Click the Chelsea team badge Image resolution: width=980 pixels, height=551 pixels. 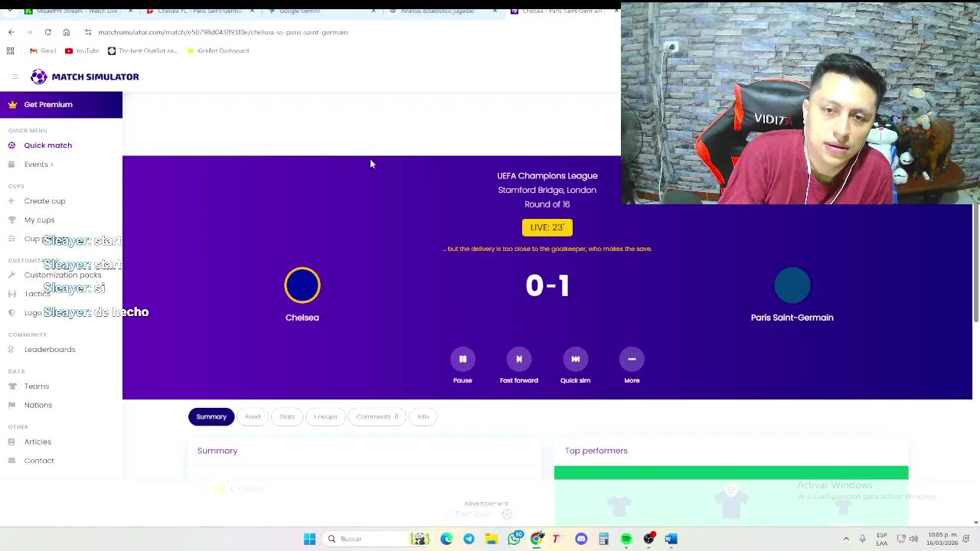[302, 285]
